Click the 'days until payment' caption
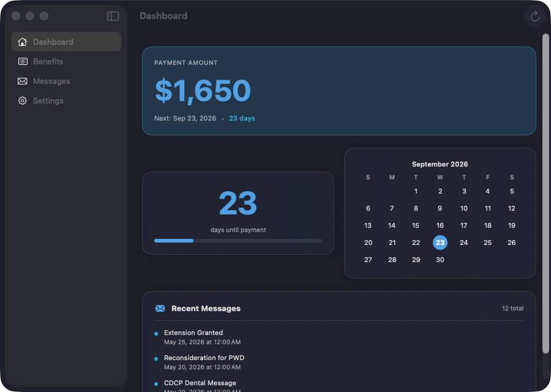This screenshot has height=392, width=551. [x=238, y=230]
